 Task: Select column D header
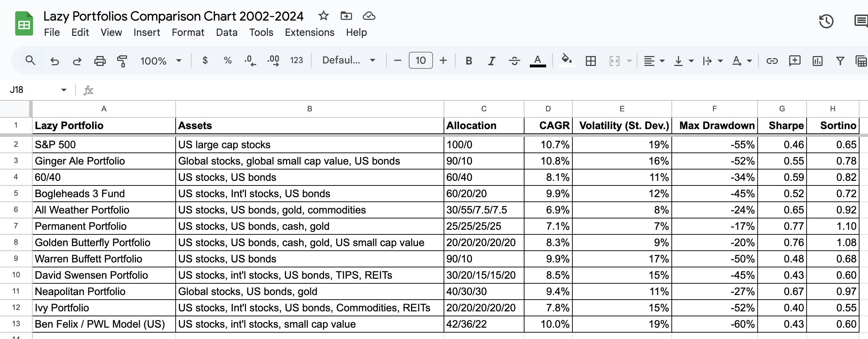coord(548,109)
